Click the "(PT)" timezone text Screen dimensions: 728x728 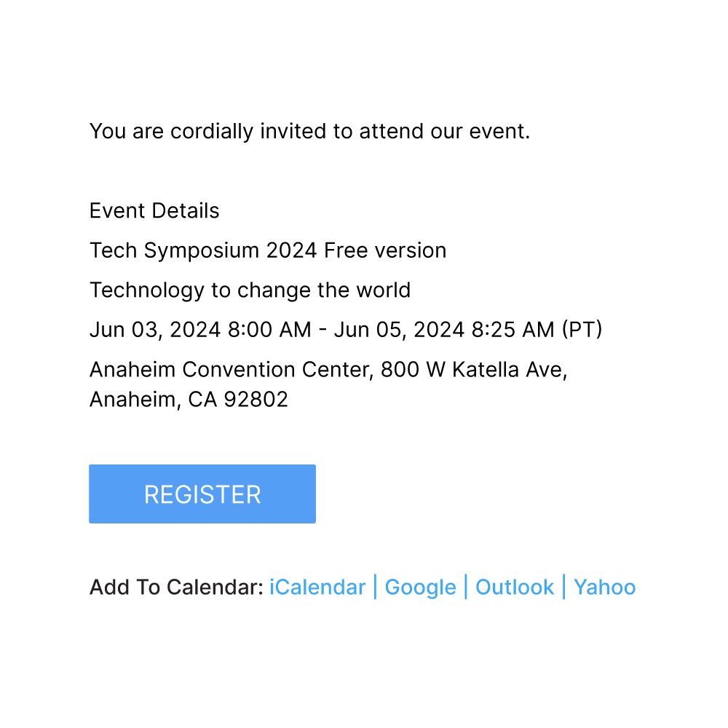point(582,330)
